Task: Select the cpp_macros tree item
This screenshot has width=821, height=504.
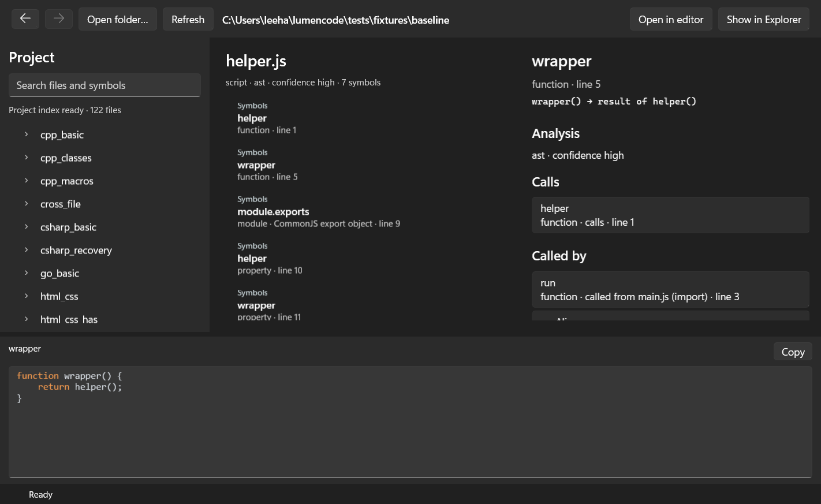Action: point(105,181)
